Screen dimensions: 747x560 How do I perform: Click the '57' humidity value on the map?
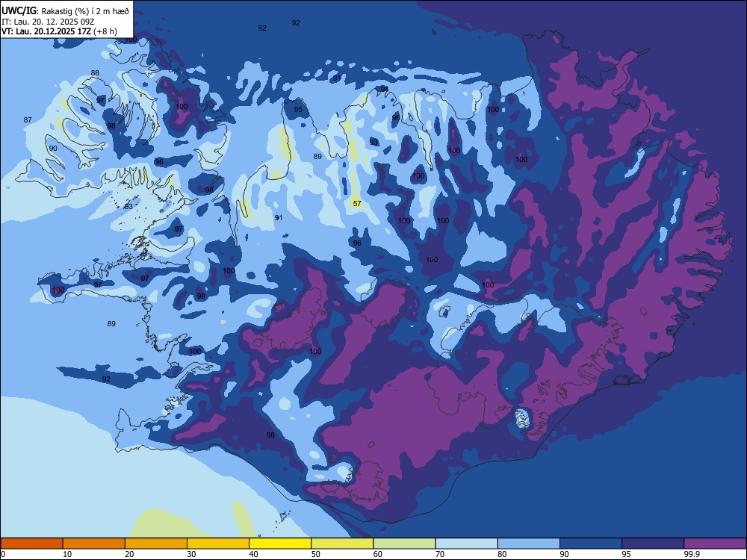pos(357,203)
